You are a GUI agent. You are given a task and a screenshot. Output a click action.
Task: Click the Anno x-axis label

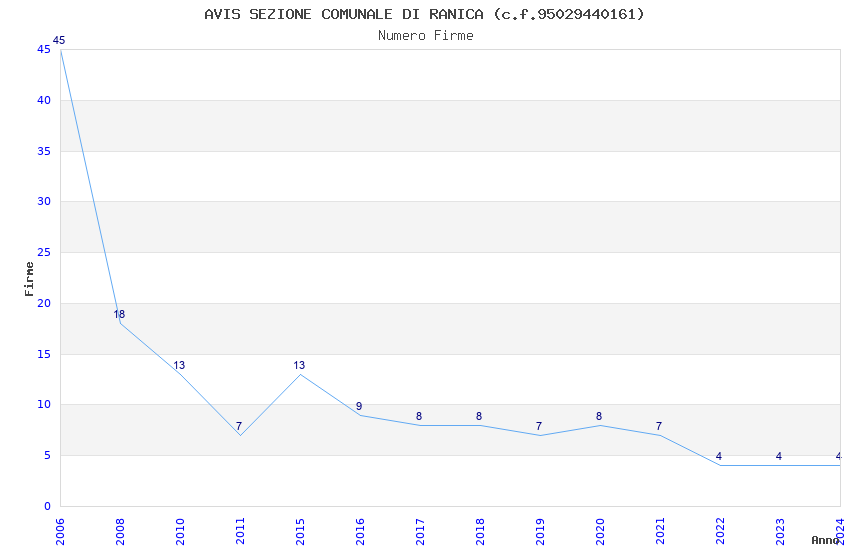825,540
